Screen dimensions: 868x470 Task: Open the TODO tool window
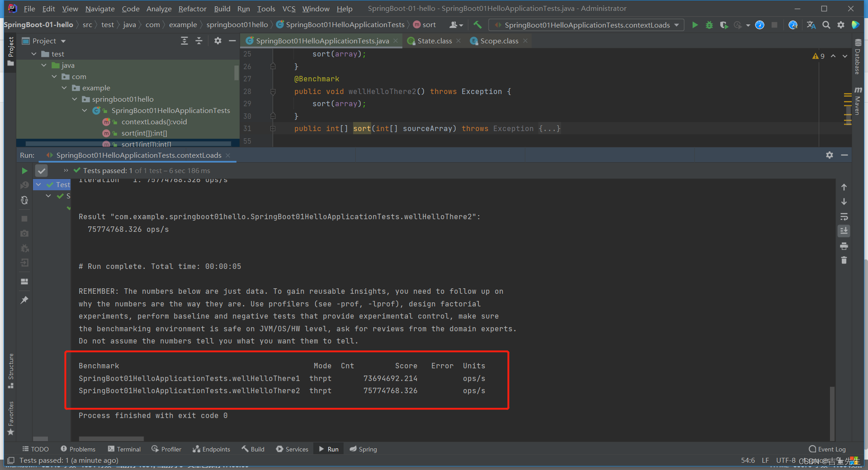pyautogui.click(x=35, y=449)
